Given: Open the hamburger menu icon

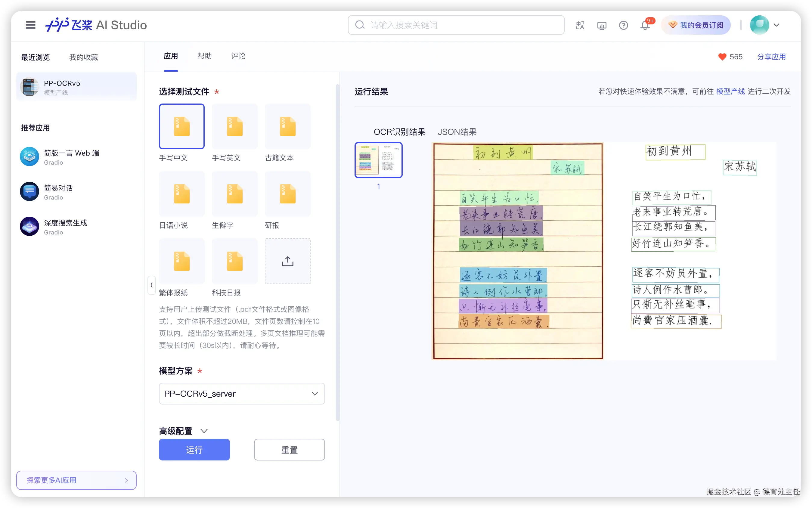Looking at the screenshot, I should coord(31,25).
